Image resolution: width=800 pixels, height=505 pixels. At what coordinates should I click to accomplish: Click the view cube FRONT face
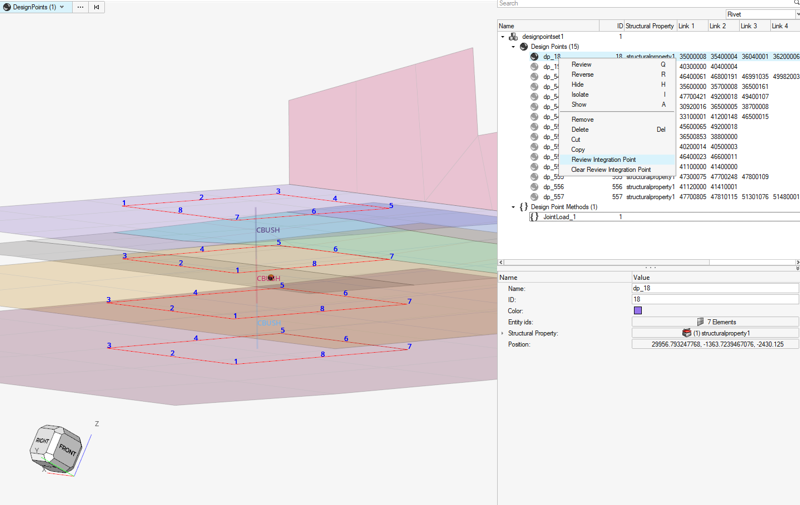(x=67, y=449)
